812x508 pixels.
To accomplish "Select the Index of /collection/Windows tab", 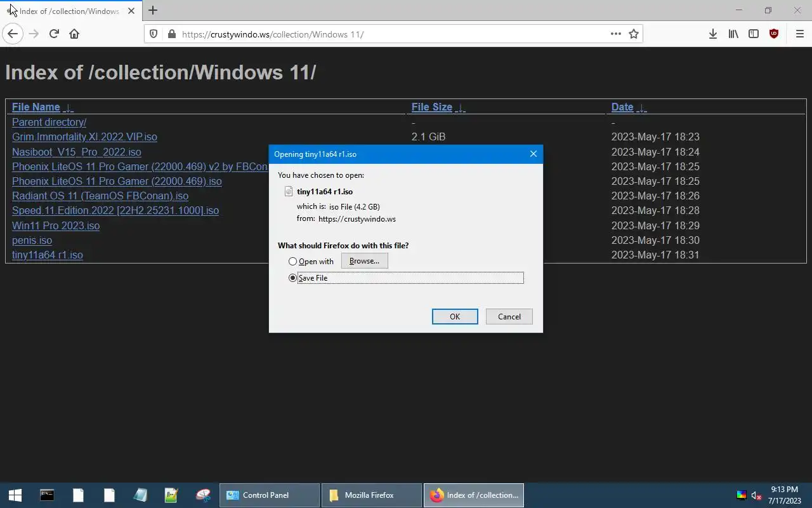I will click(70, 11).
